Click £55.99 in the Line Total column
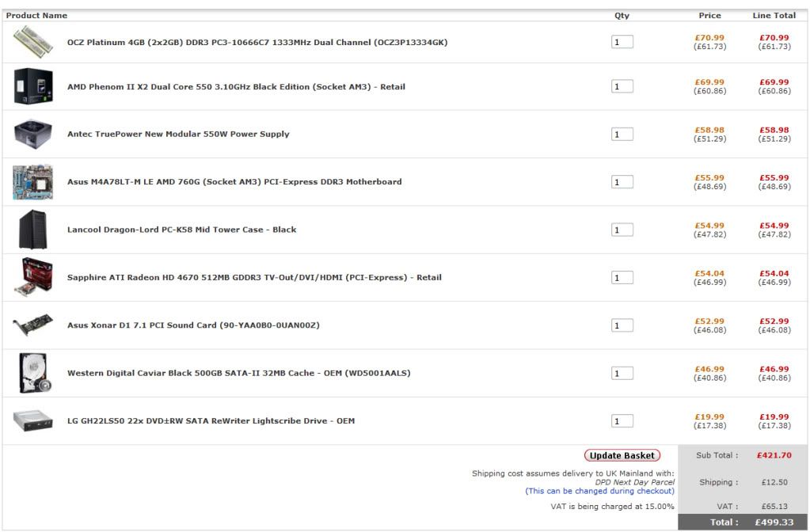The height and width of the screenshot is (532, 810). (774, 177)
